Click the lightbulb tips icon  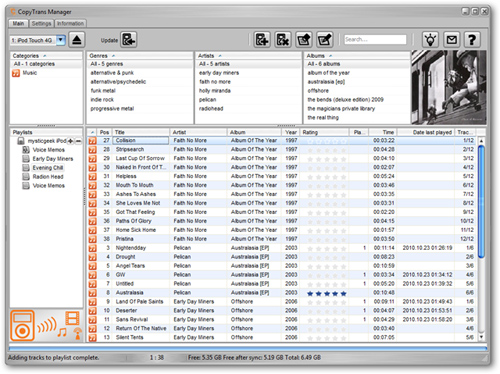click(x=431, y=40)
